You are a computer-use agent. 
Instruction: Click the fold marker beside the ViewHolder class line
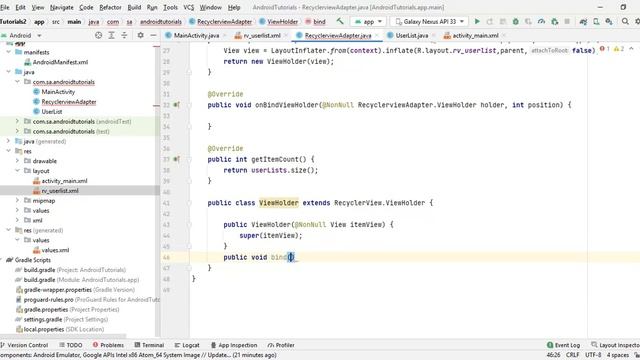(189, 203)
